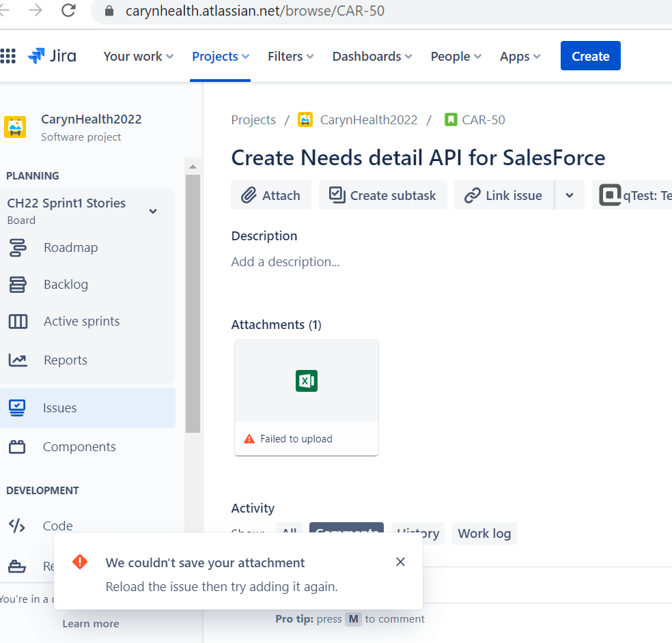The image size is (672, 643).
Task: Open the Apps dropdown
Action: (520, 56)
